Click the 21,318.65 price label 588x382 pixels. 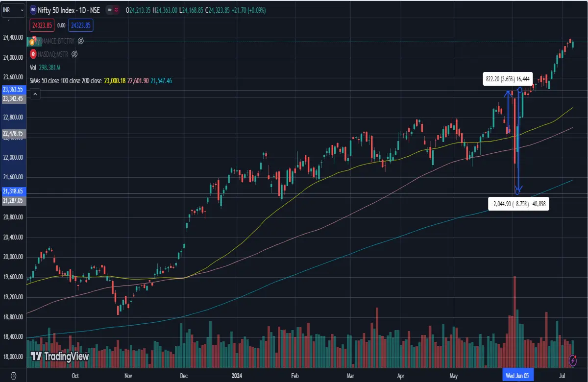pyautogui.click(x=13, y=191)
